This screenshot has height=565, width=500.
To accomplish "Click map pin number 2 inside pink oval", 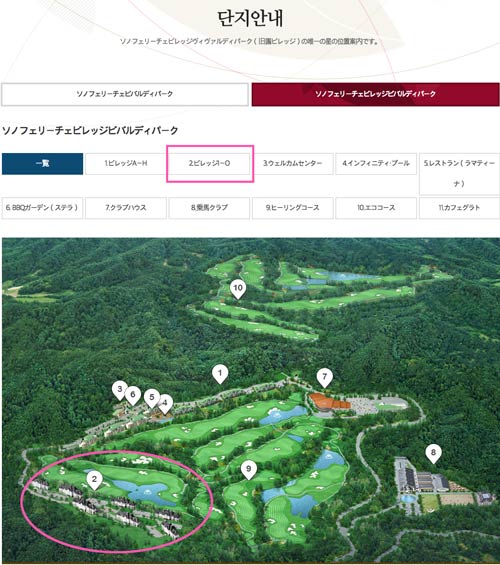I will (94, 480).
